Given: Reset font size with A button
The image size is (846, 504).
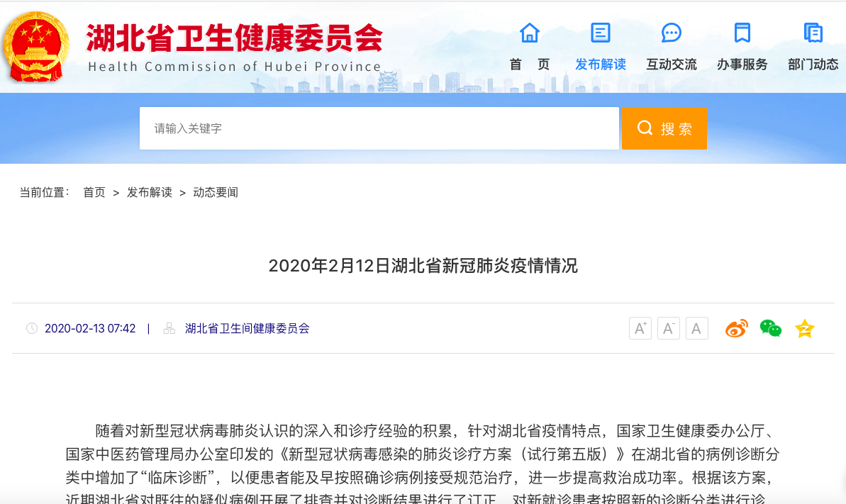Looking at the screenshot, I should pos(696,328).
